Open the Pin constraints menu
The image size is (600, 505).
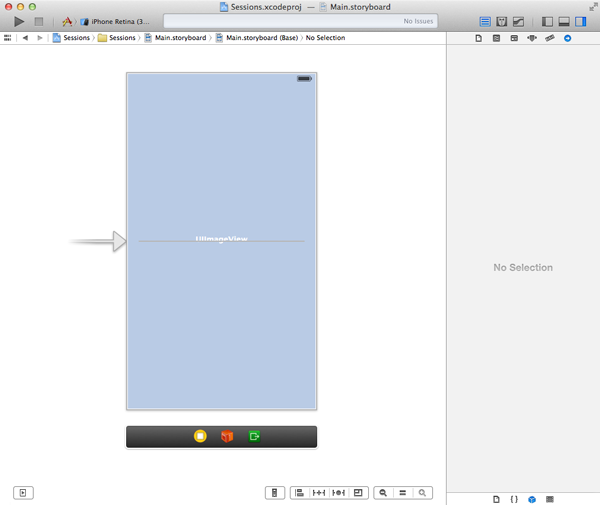coord(319,493)
